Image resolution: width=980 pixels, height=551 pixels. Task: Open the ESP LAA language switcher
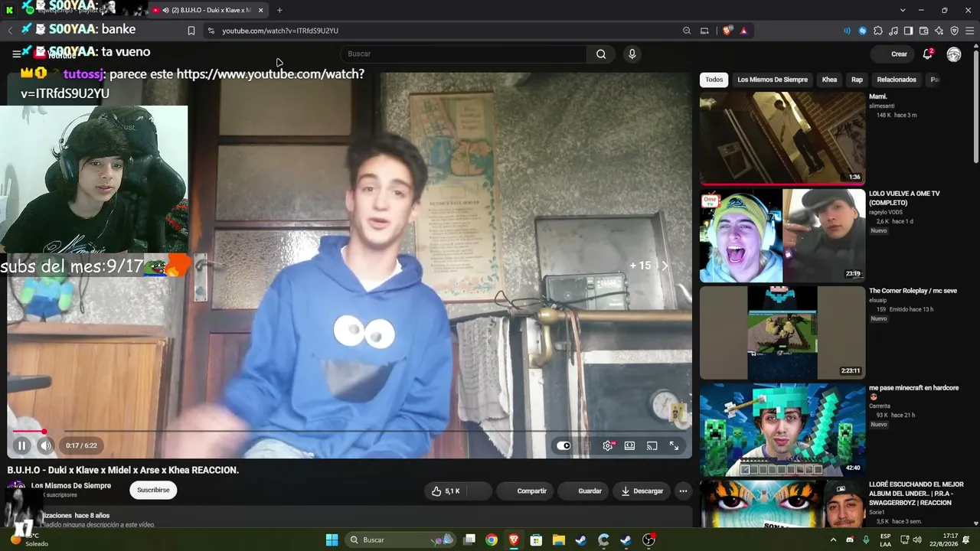[886, 540]
